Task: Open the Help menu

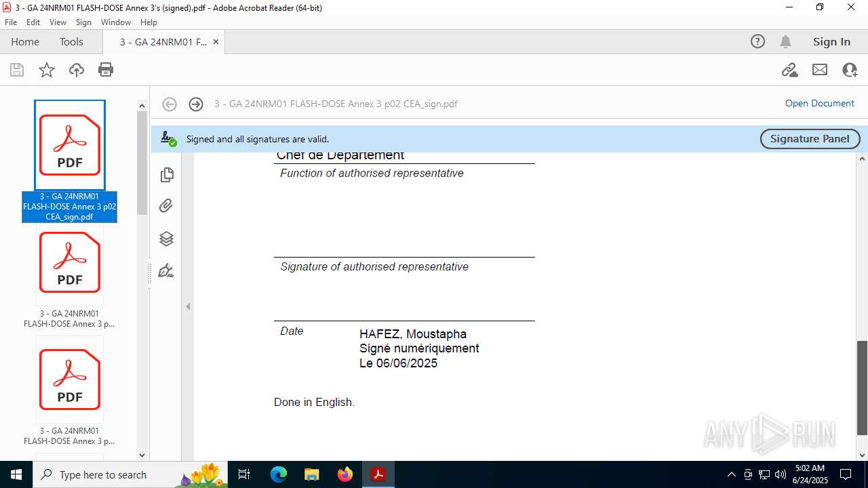Action: coord(149,22)
